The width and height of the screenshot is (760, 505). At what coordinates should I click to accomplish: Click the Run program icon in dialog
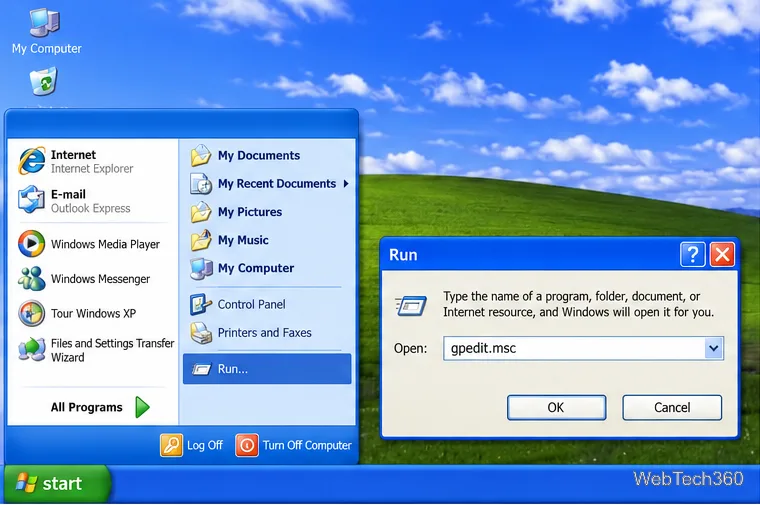point(411,306)
